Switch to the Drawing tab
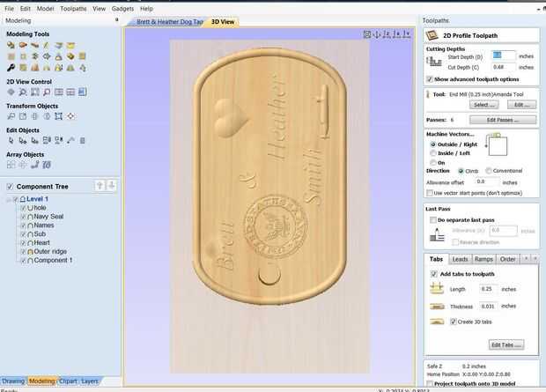 coord(13,381)
